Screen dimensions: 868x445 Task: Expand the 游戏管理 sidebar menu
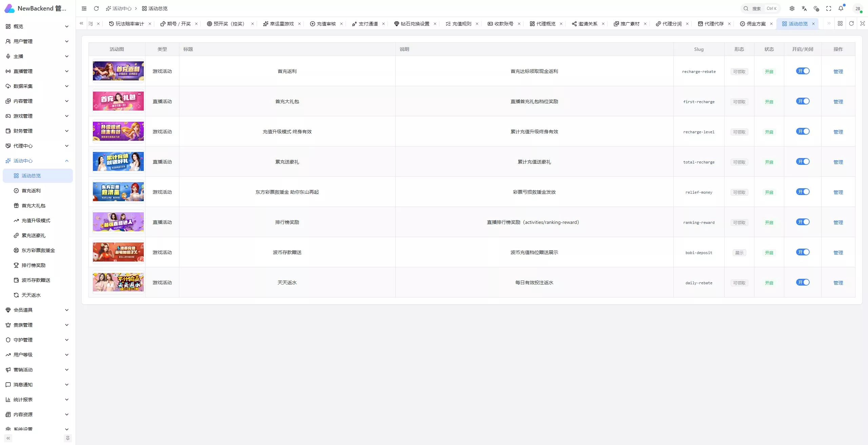tap(38, 116)
